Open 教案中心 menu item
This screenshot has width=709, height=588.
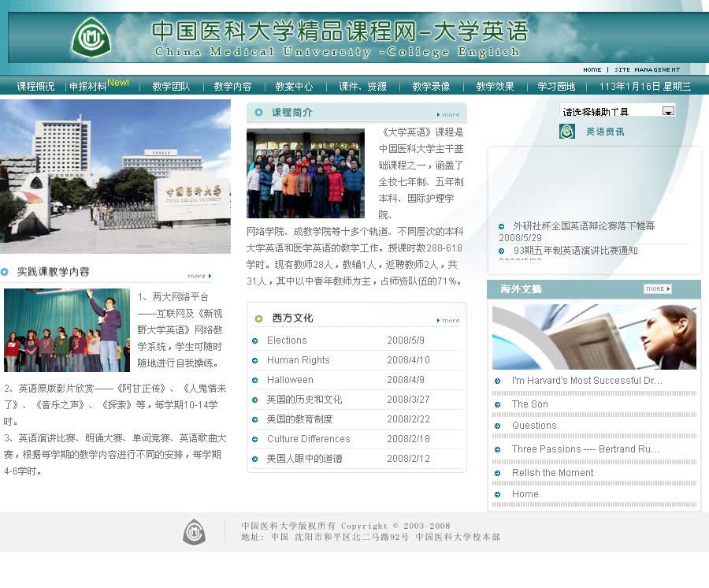pos(294,87)
